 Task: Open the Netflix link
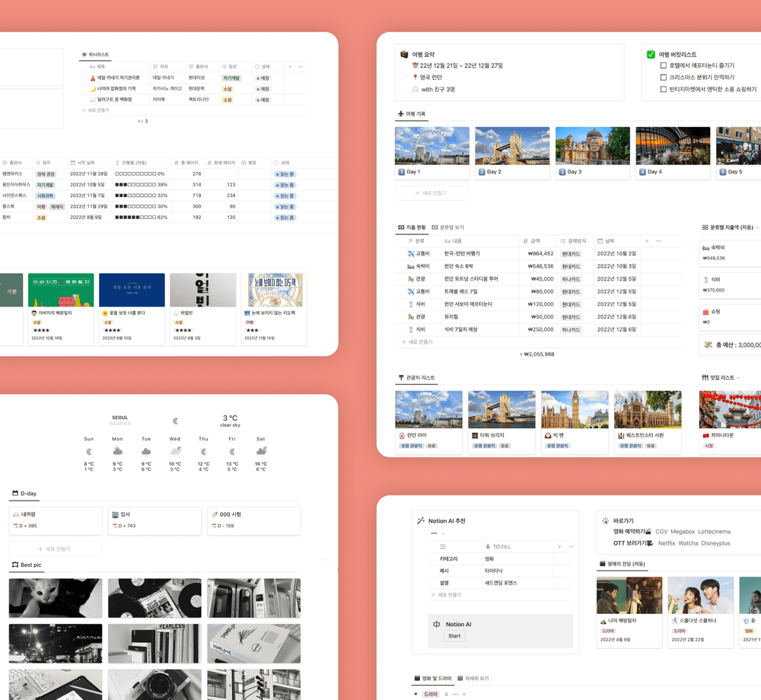pos(667,543)
